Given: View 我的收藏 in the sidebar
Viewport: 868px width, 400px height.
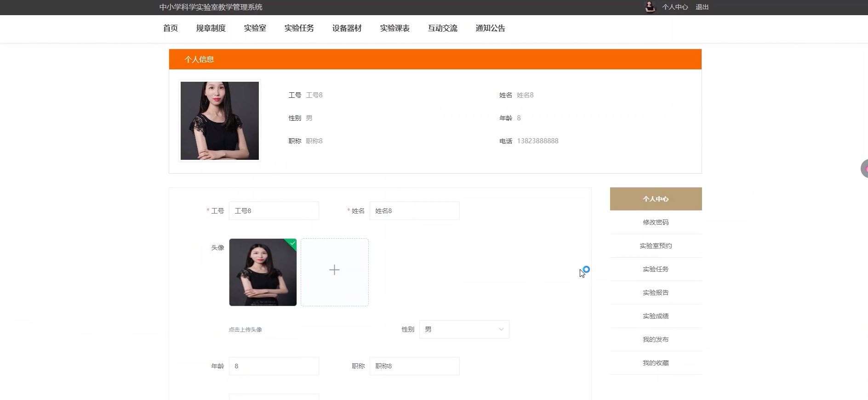Looking at the screenshot, I should pyautogui.click(x=656, y=363).
